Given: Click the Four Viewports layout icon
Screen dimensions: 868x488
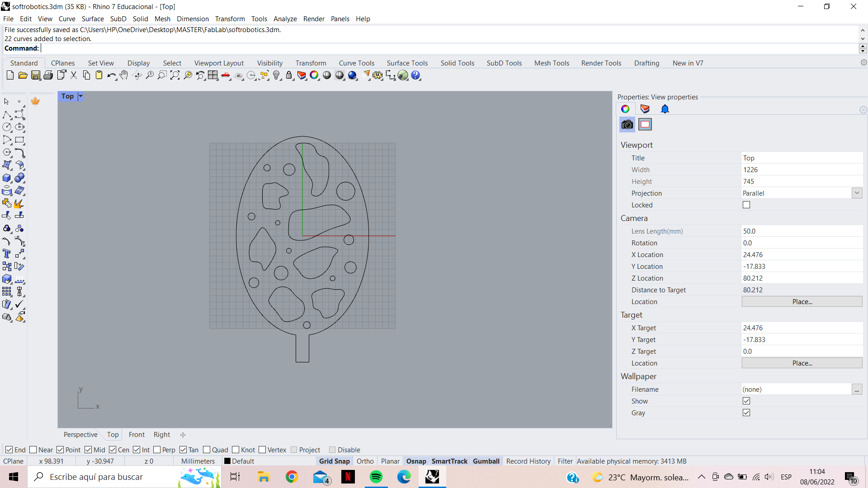Looking at the screenshot, I should pyautogui.click(x=213, y=75).
